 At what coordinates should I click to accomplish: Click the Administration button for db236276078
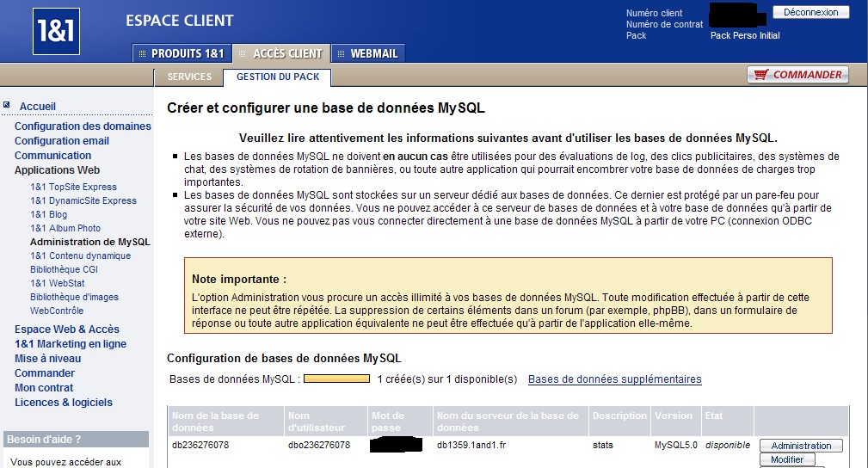(801, 446)
